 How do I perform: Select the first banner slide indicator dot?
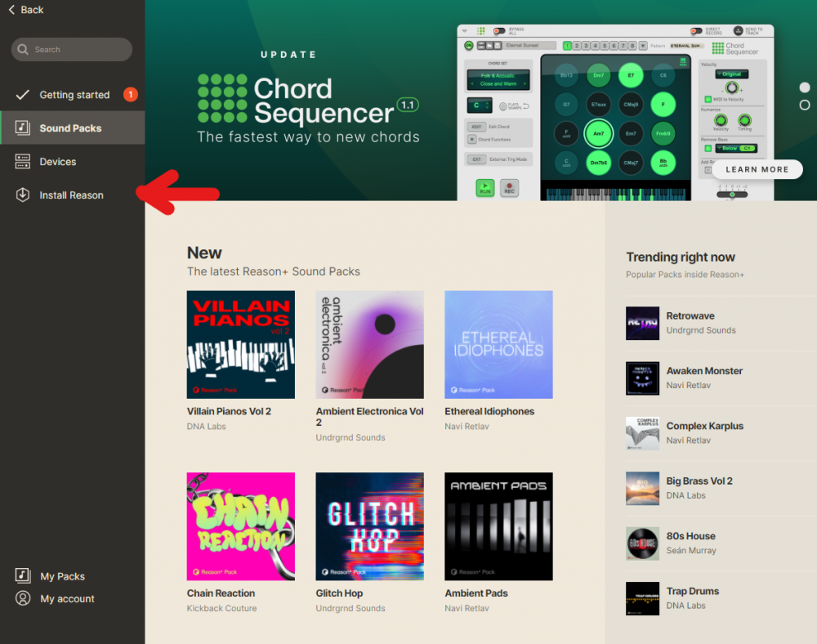805,87
